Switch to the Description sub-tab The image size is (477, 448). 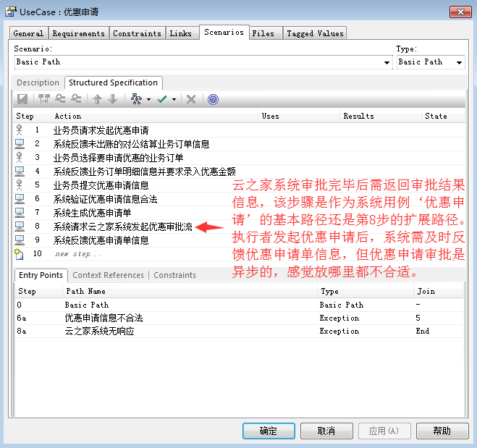(x=38, y=83)
